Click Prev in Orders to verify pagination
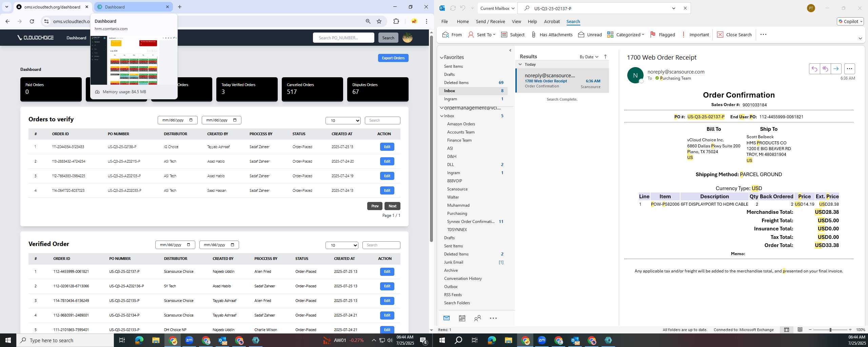This screenshot has width=868, height=347. coord(375,206)
